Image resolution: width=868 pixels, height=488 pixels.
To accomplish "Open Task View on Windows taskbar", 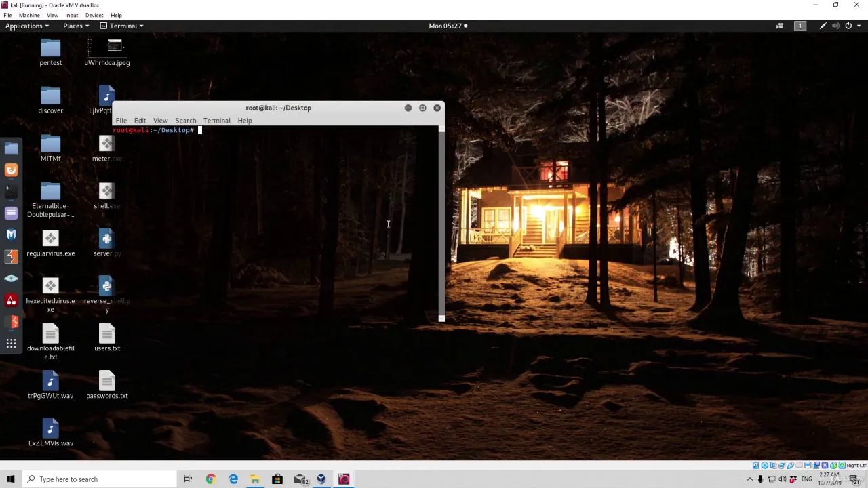I will pos(188,479).
